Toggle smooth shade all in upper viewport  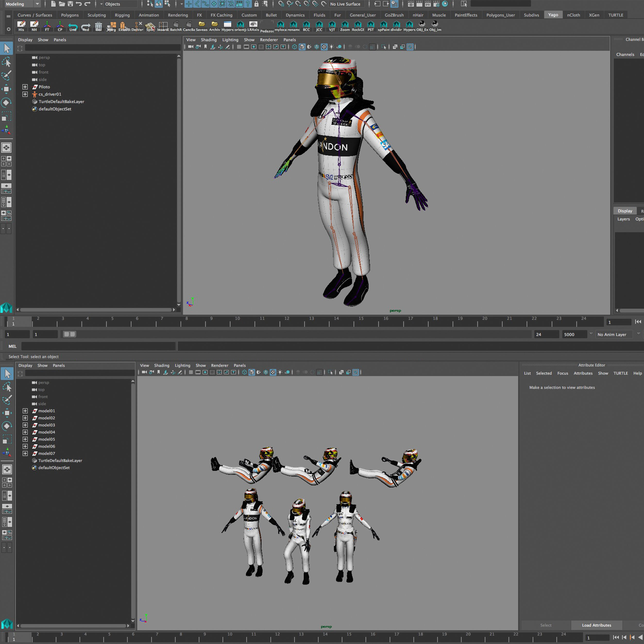tap(302, 47)
